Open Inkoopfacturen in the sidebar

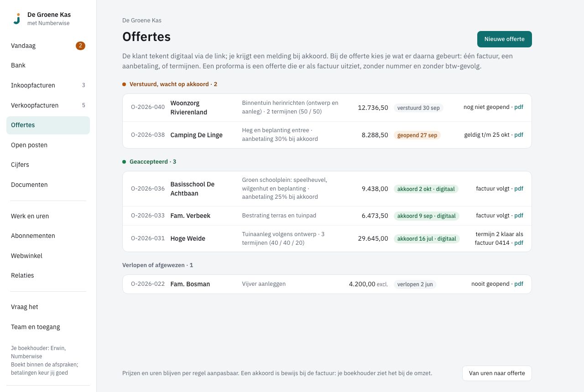pyautogui.click(x=48, y=85)
